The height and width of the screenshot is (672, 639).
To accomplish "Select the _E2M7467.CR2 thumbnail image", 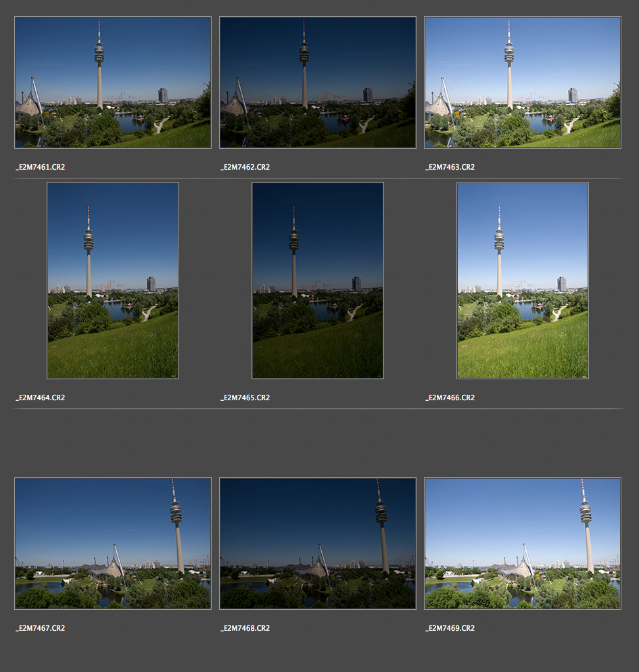I will click(113, 544).
